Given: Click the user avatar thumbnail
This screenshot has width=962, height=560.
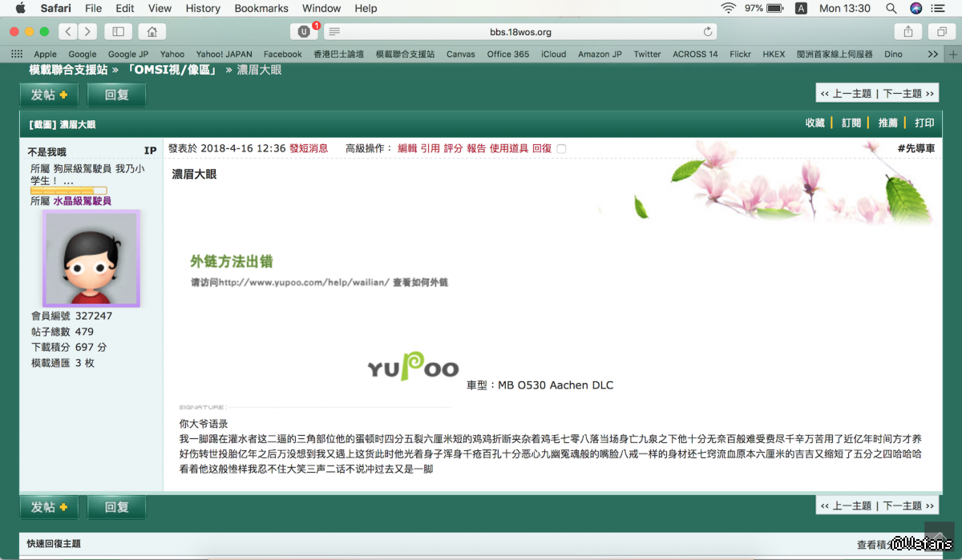Looking at the screenshot, I should (x=91, y=259).
